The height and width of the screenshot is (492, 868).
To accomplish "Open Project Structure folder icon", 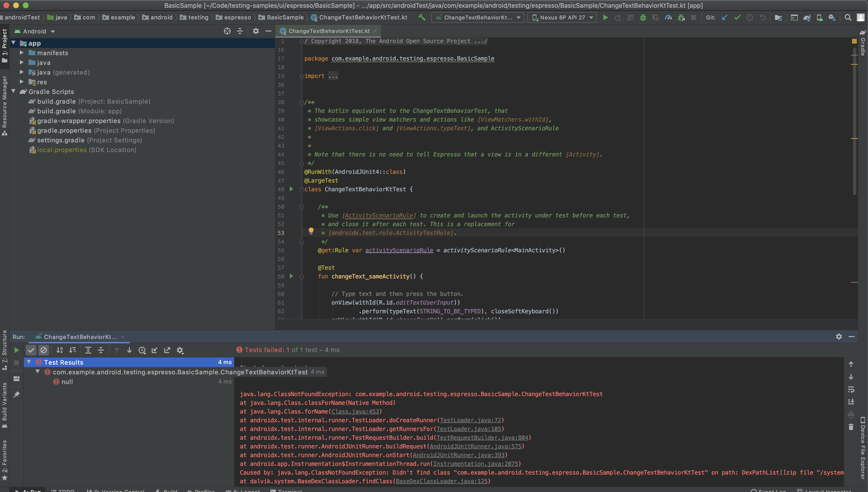I will [778, 18].
